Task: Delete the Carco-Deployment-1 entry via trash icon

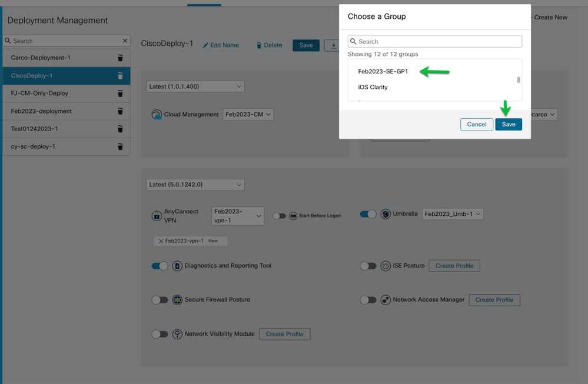Action: pyautogui.click(x=120, y=58)
